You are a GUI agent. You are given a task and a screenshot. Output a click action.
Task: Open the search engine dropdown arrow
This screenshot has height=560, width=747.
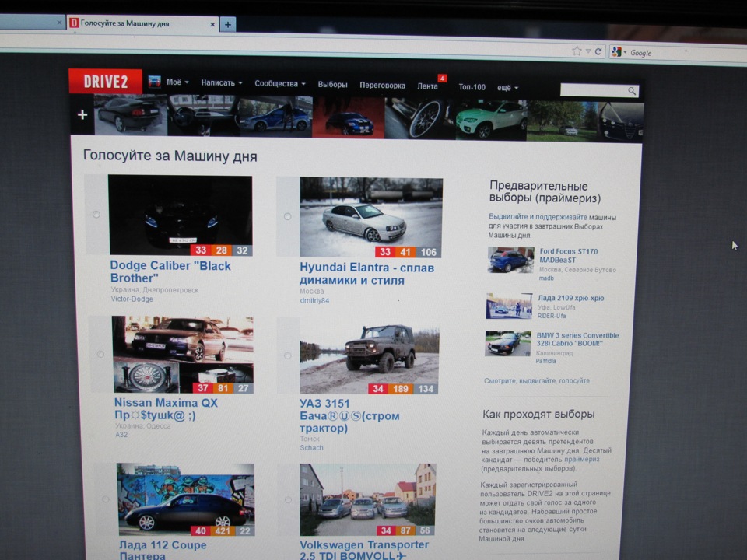(x=625, y=52)
